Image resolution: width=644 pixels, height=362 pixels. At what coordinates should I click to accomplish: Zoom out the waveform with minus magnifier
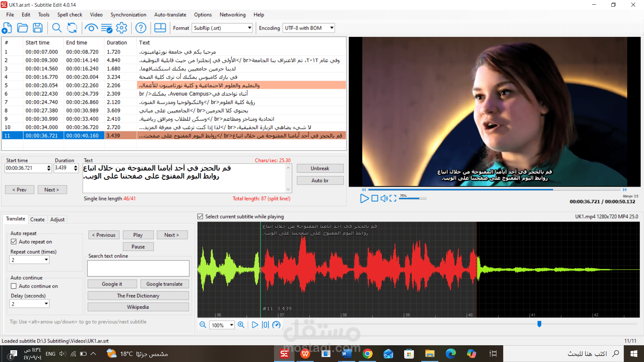pos(203,325)
